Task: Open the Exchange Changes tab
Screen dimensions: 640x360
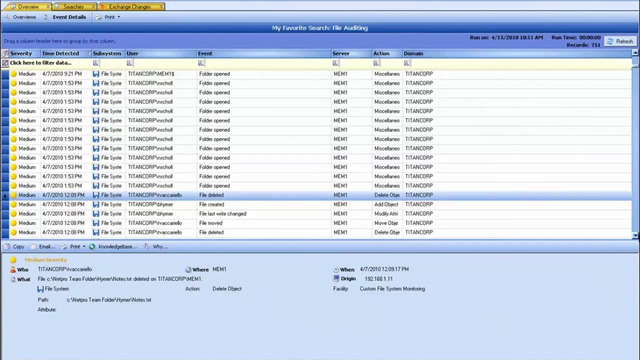Action: tap(130, 7)
